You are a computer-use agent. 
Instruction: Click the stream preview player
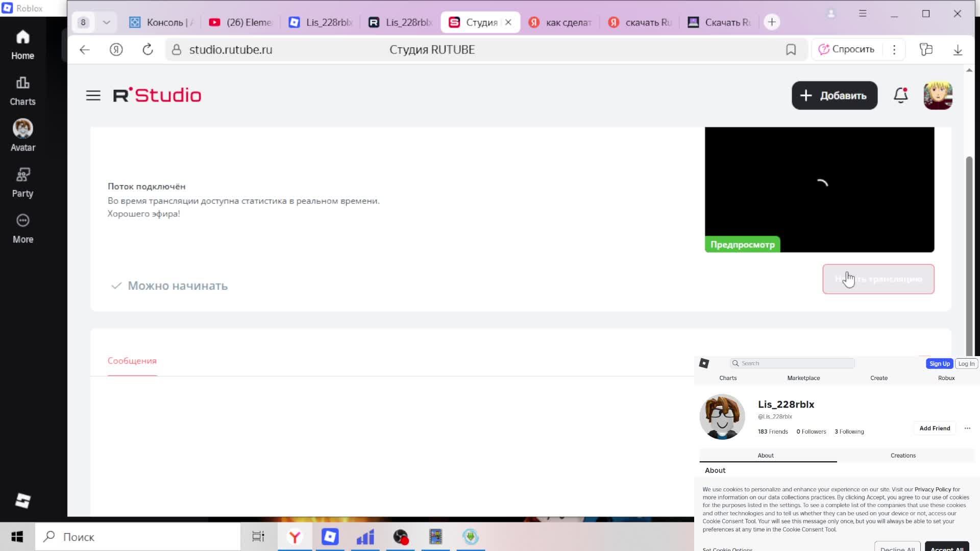[820, 189]
